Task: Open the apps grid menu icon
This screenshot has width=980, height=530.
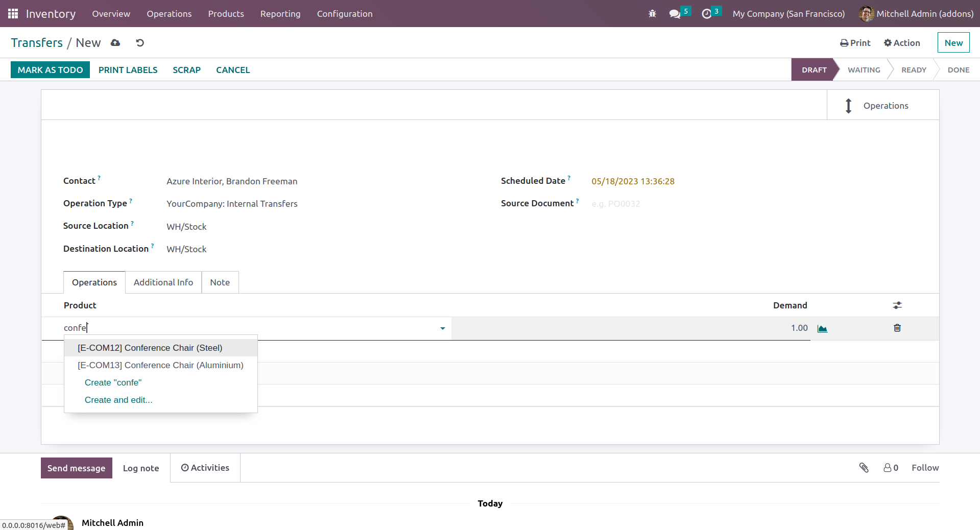Action: [x=13, y=14]
